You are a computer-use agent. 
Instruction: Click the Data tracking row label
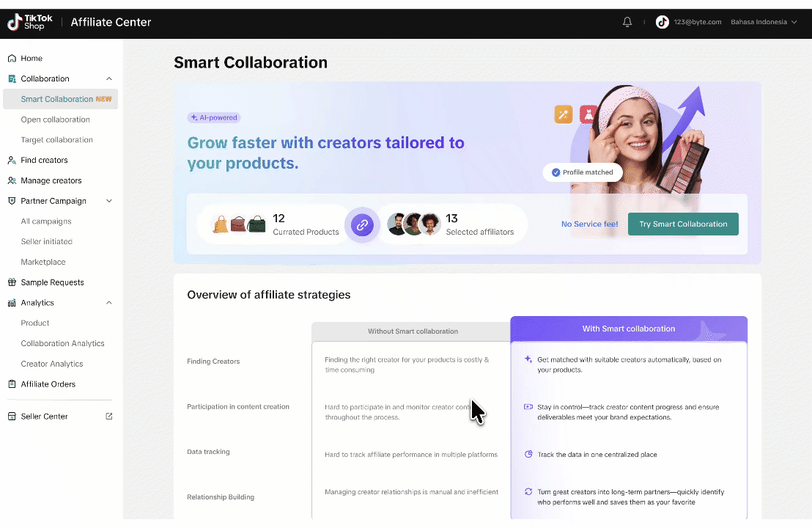click(208, 452)
